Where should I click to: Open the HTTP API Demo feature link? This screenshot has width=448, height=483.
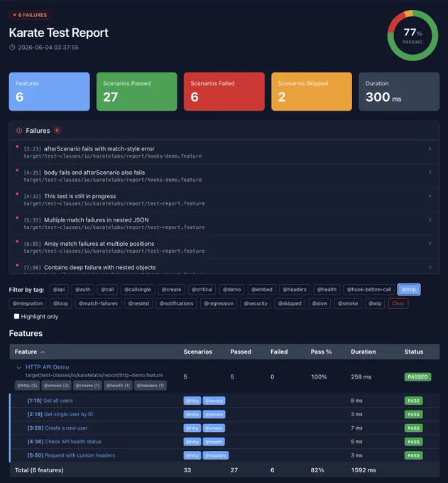coord(47,367)
